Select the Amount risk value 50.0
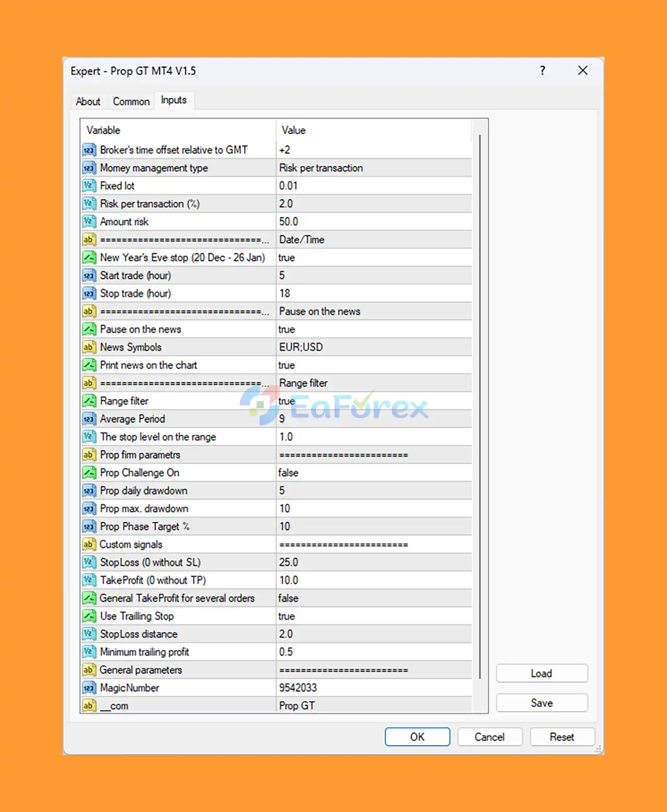This screenshot has width=667, height=812. (x=374, y=222)
